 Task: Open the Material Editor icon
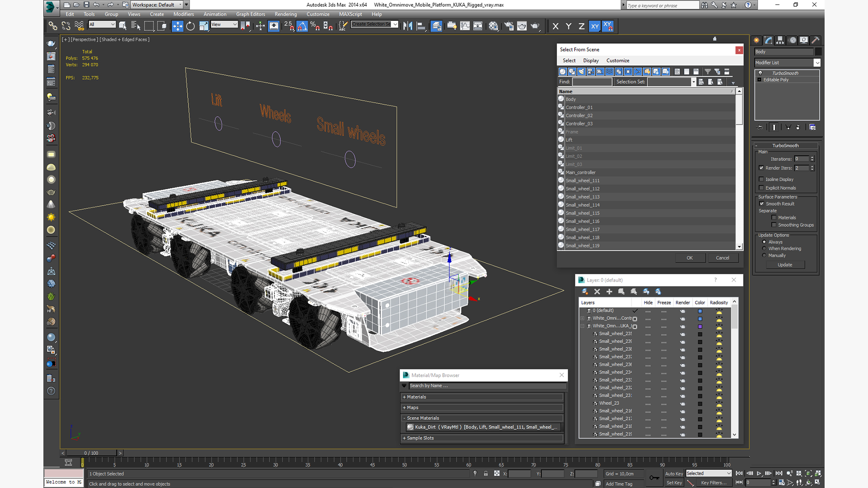click(x=493, y=26)
